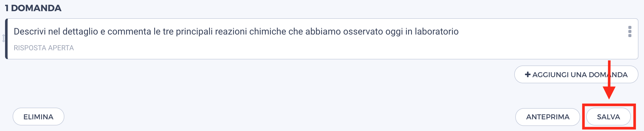Click the red highlighted box around SALVA
644x131 pixels.
click(609, 117)
